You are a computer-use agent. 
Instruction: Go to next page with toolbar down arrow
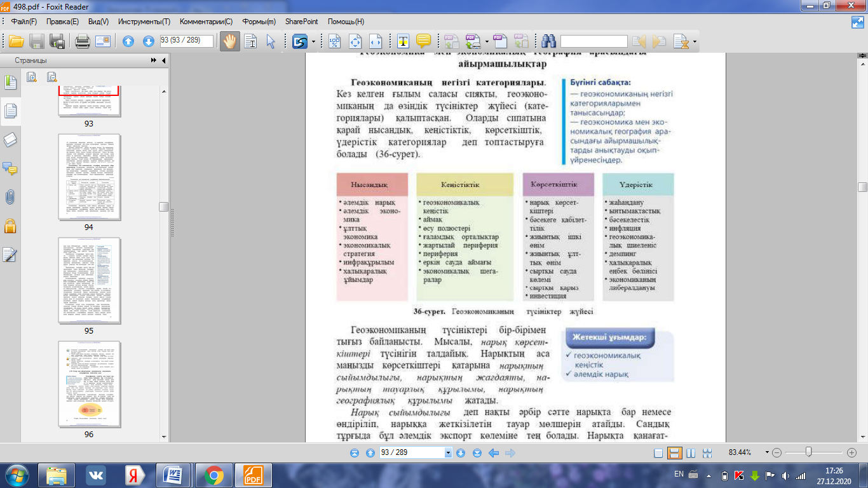pos(149,42)
